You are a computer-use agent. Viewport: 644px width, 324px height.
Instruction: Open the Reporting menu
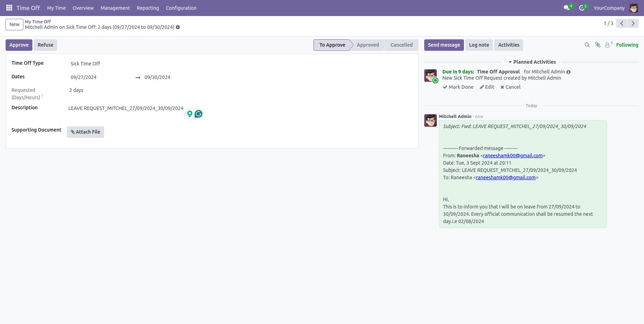coord(148,8)
